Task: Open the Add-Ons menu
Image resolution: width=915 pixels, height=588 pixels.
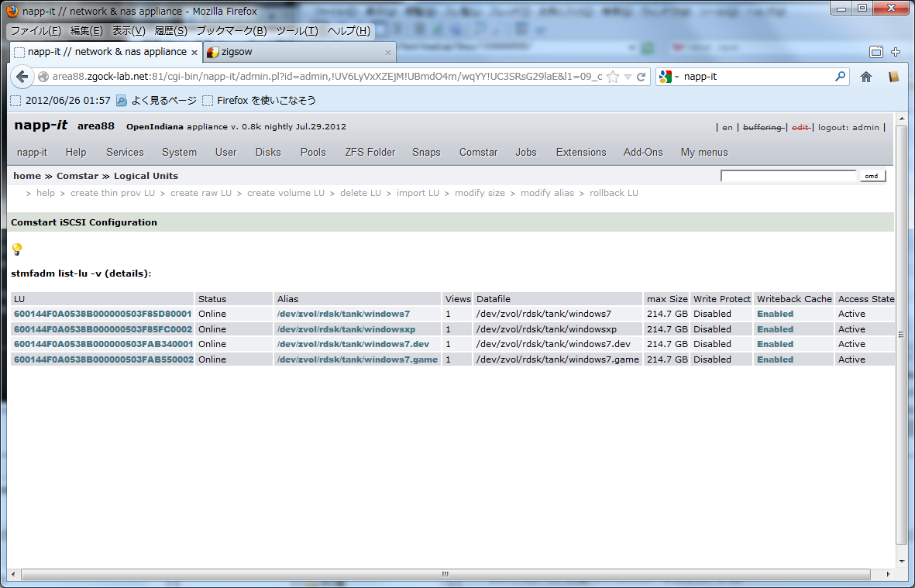Action: pyautogui.click(x=643, y=153)
